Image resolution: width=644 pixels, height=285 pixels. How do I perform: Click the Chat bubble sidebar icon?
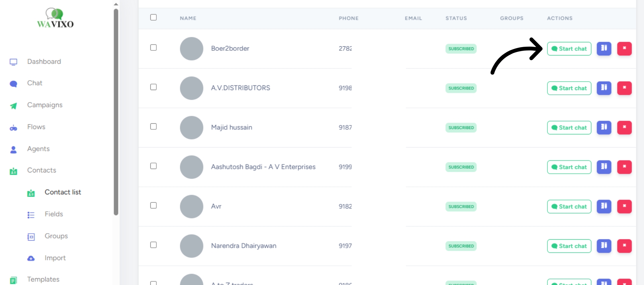coord(13,84)
